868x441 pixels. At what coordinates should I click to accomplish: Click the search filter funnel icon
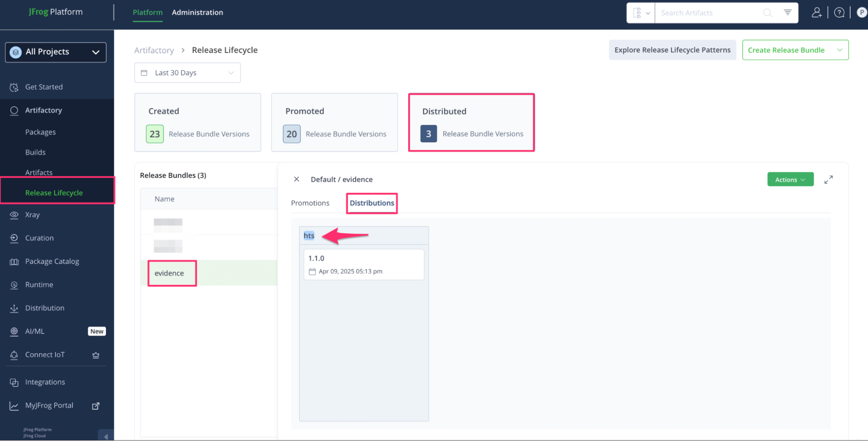pos(787,13)
